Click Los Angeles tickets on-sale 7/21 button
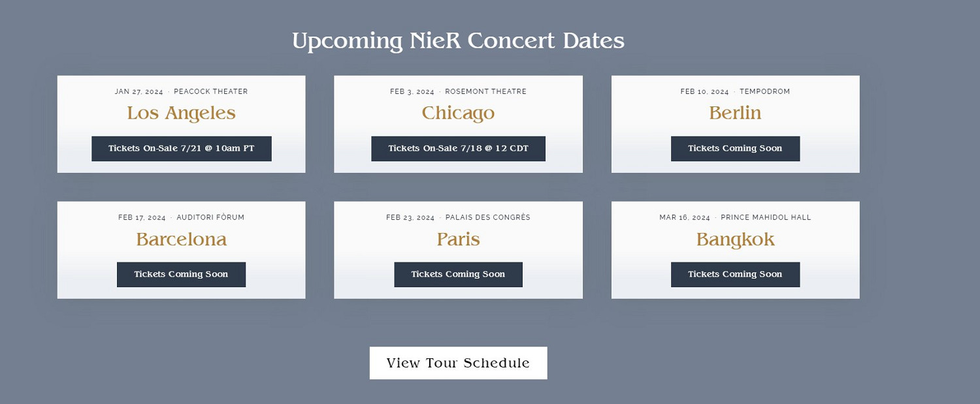The height and width of the screenshot is (404, 980). (181, 149)
